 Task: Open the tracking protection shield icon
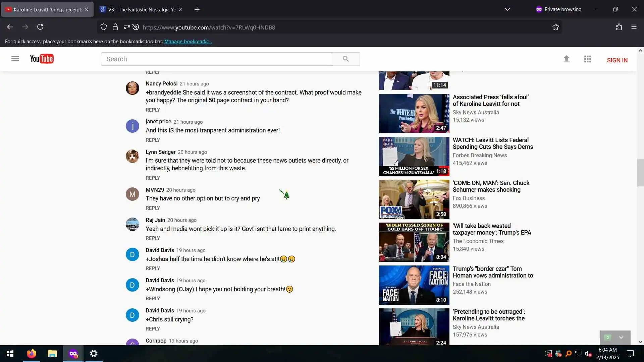(104, 27)
